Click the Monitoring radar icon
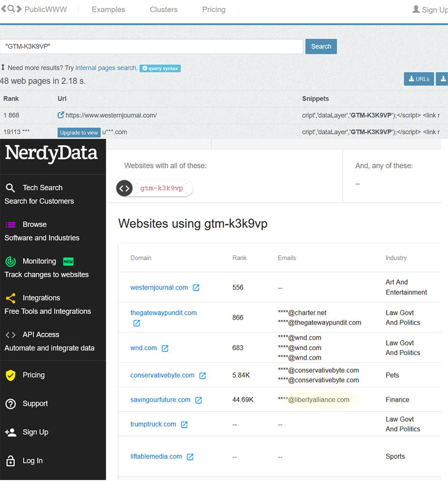Screen dimensions: 448x481 coord(10,262)
